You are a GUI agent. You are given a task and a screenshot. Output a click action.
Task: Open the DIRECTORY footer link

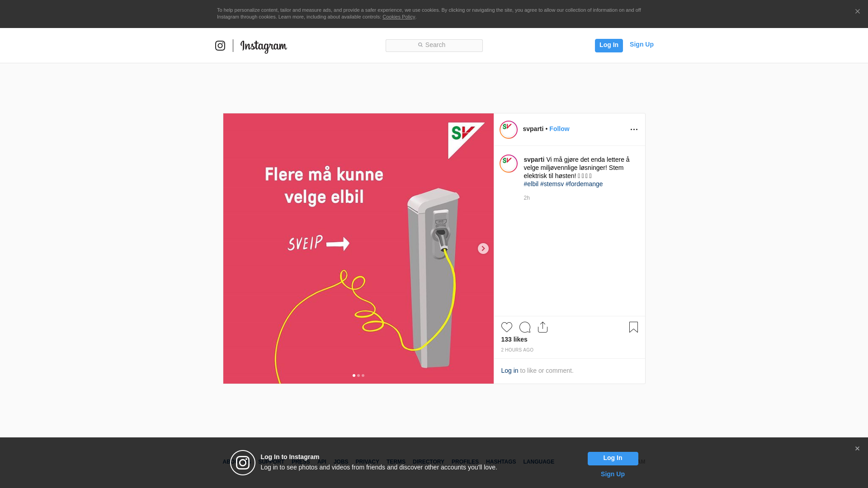(429, 462)
